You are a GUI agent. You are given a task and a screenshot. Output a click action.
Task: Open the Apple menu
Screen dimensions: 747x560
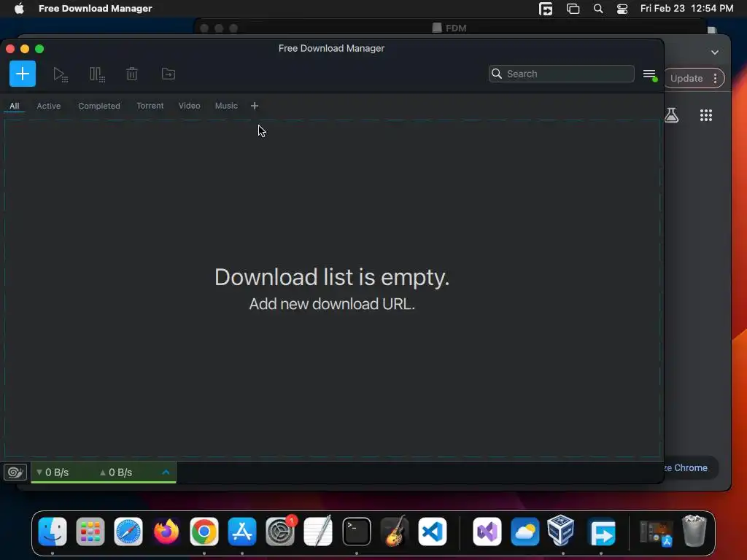tap(19, 9)
